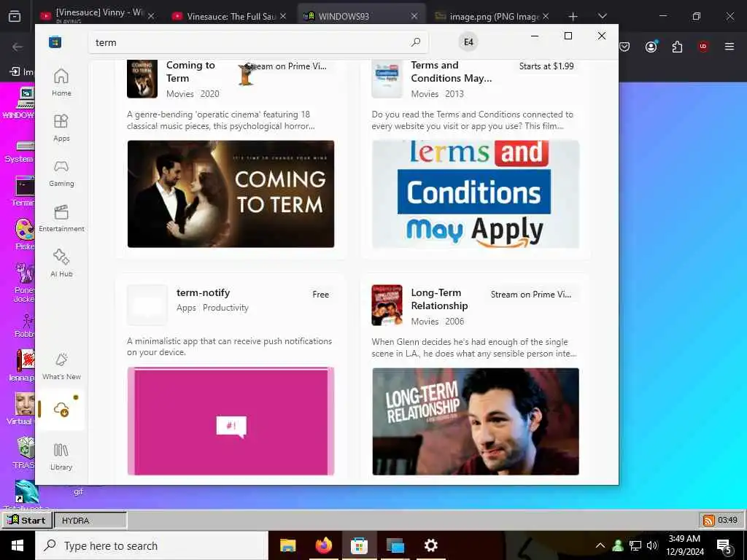Open Firefox from Windows taskbar
Screen dimensions: 747x560
pos(323,545)
